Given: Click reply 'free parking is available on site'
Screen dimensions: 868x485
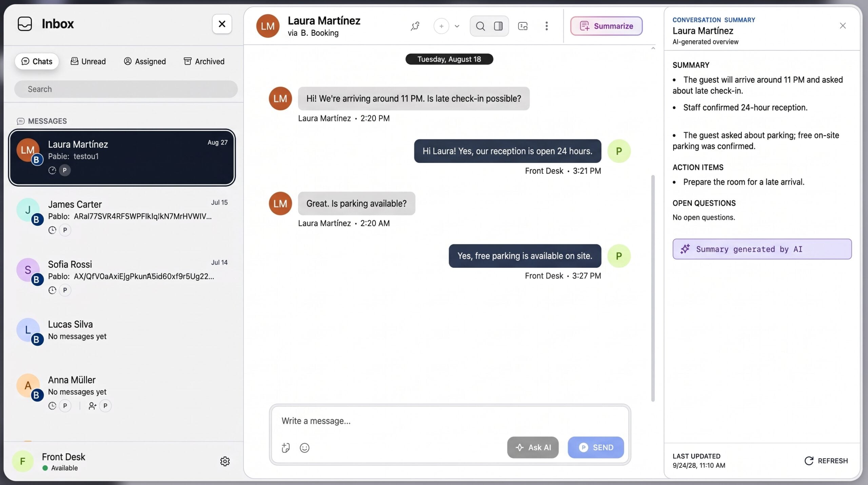Looking at the screenshot, I should tap(525, 256).
